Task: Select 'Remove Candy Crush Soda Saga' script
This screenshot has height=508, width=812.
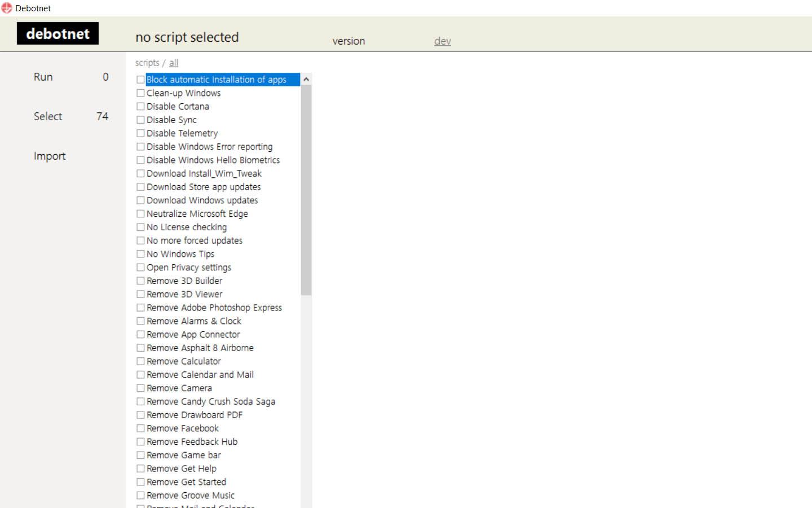Action: [x=211, y=402]
